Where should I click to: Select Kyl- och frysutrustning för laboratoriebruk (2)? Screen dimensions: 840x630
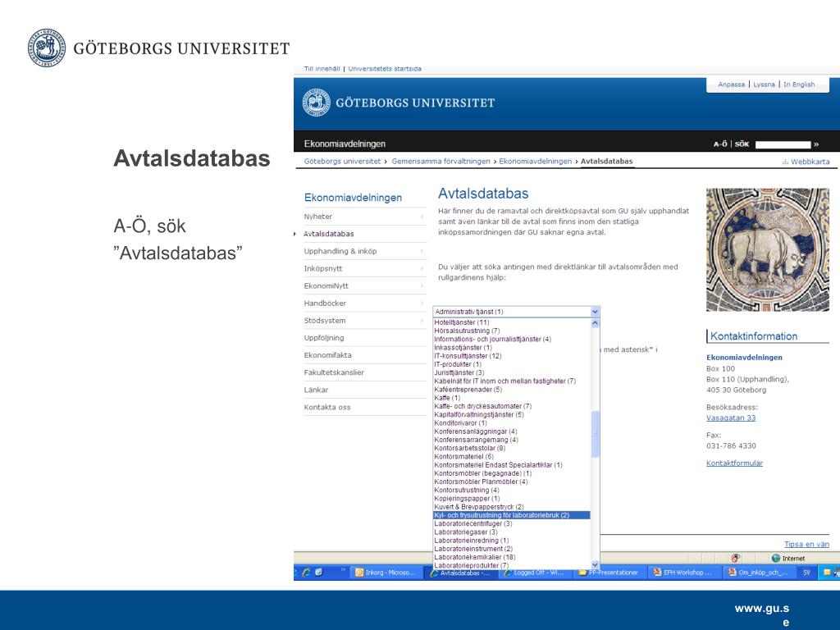(x=512, y=515)
